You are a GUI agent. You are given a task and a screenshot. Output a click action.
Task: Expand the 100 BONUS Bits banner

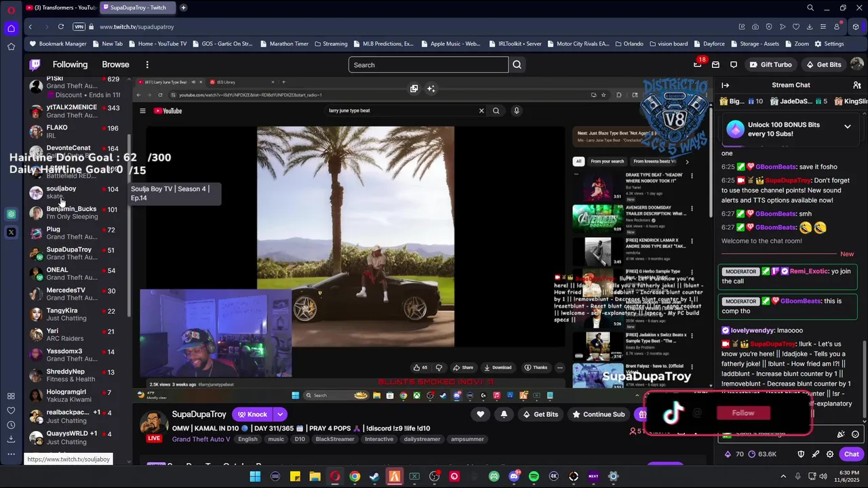pyautogui.click(x=847, y=127)
